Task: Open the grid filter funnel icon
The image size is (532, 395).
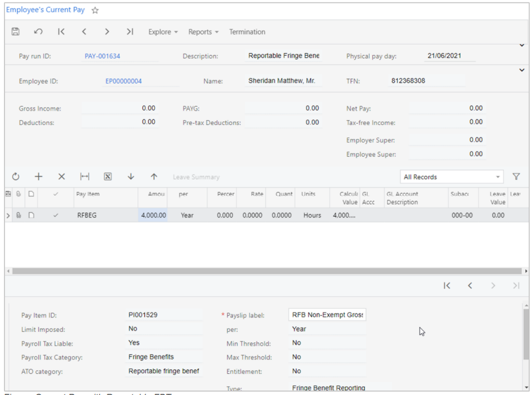Action: click(516, 177)
